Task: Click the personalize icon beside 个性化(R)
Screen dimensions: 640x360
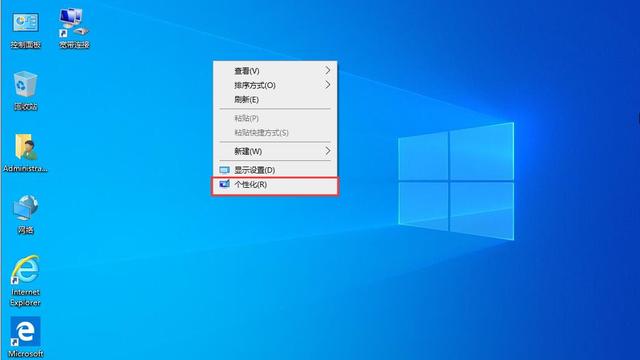Action: (x=224, y=184)
